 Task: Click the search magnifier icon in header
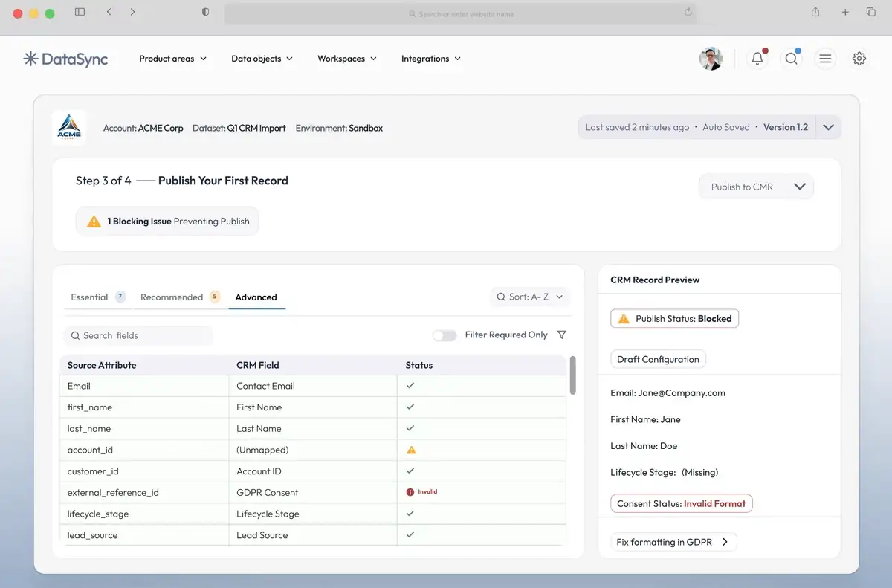tap(791, 59)
